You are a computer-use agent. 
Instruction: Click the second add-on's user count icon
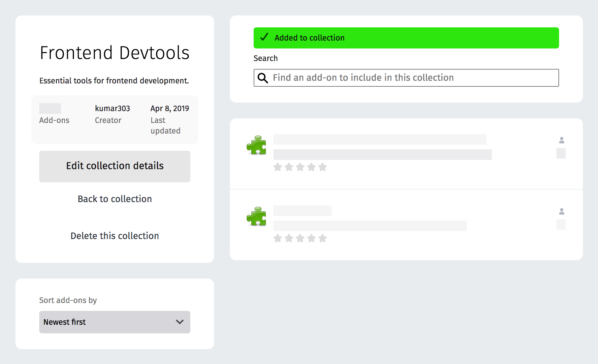pos(561,211)
